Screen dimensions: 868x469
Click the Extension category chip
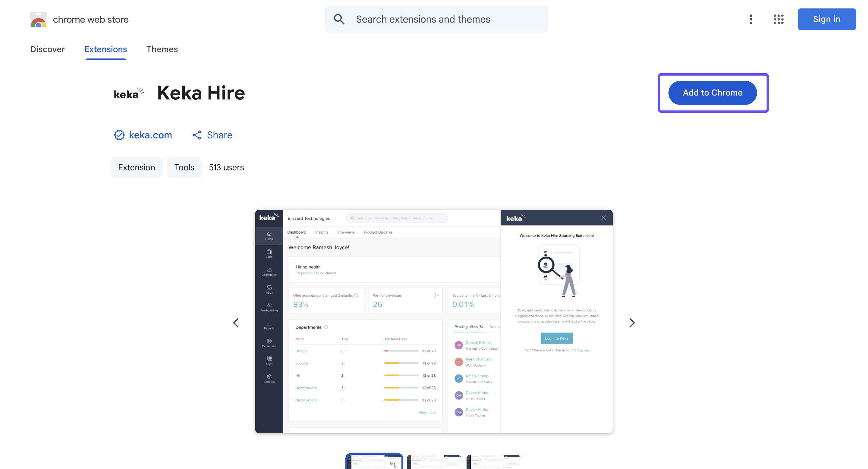tap(137, 168)
